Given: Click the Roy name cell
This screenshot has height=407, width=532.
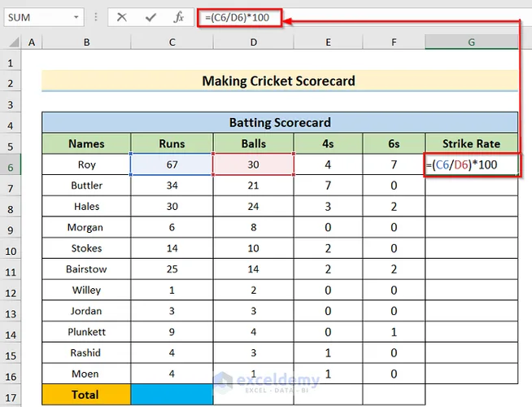Looking at the screenshot, I should [x=86, y=164].
